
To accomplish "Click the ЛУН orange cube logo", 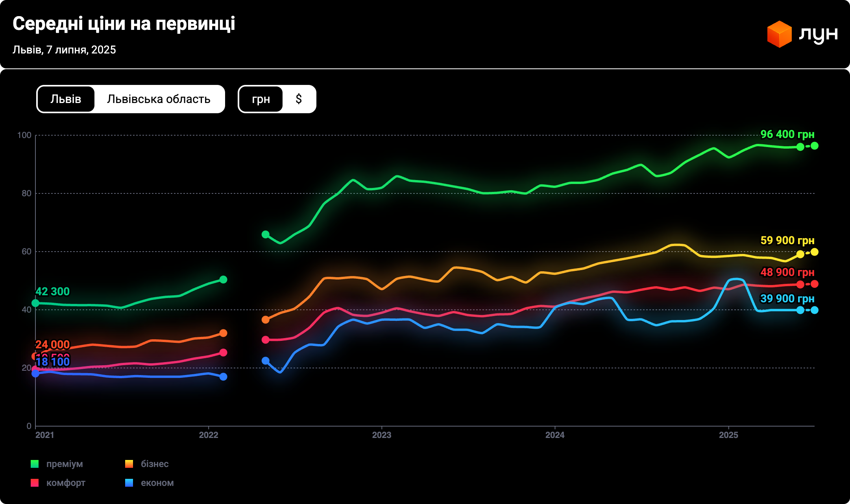I will [779, 34].
